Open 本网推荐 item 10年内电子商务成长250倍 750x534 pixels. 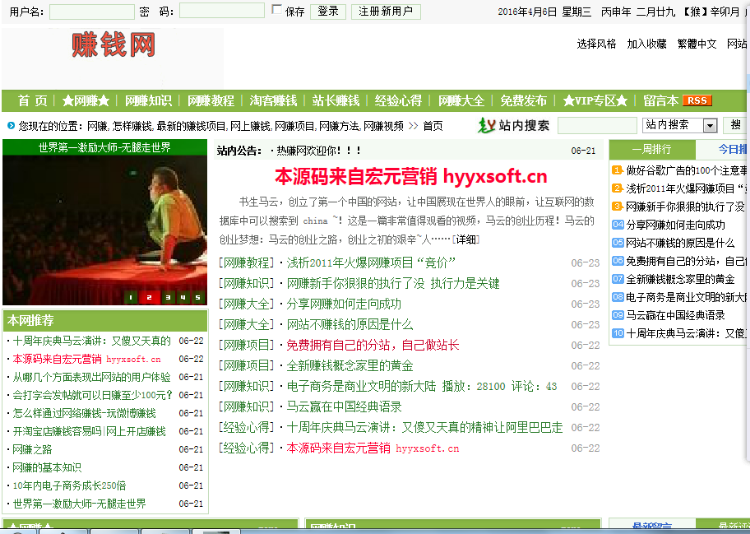69,486
